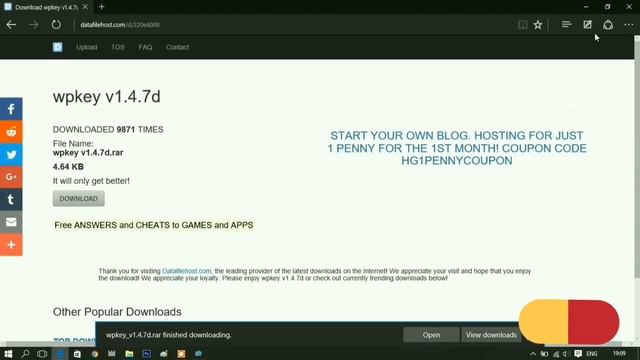Select the wpkey v1.4.7d page heading

(x=107, y=97)
